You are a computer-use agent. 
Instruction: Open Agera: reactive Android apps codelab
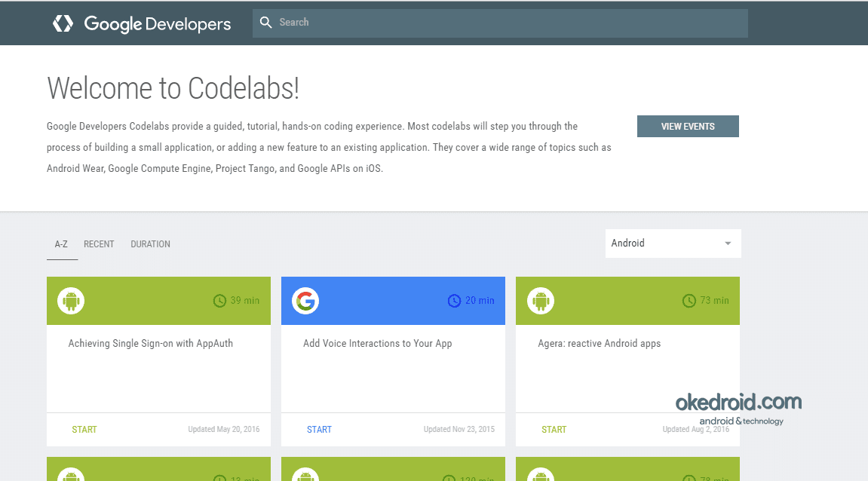click(600, 343)
